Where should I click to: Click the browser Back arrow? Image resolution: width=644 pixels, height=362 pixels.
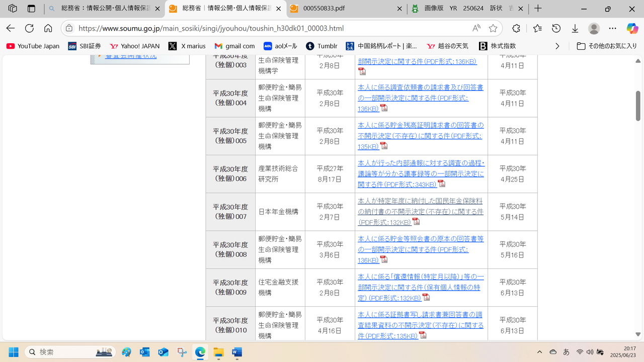pyautogui.click(x=11, y=29)
